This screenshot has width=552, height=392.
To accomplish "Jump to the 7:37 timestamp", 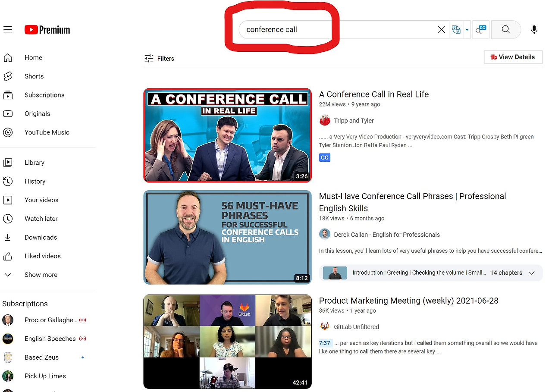I will (x=325, y=343).
